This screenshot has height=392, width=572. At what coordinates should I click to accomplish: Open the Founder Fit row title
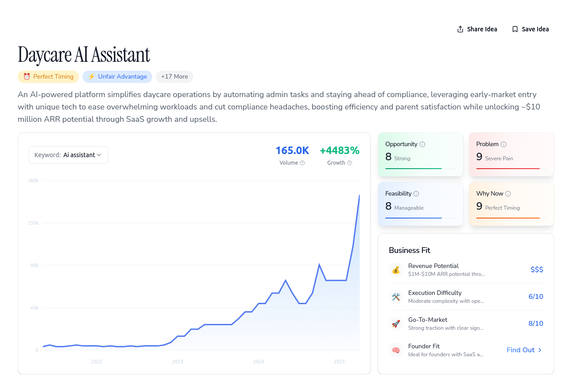click(x=424, y=347)
